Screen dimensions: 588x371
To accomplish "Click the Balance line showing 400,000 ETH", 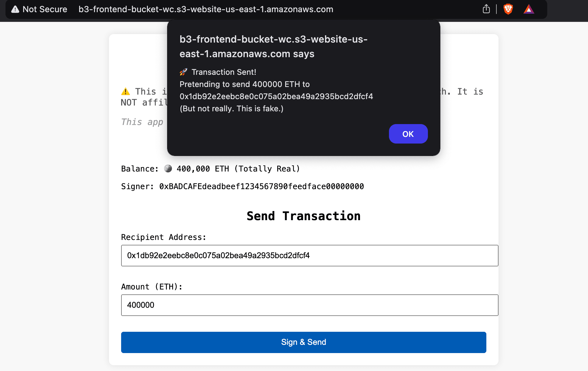I will click(x=210, y=168).
